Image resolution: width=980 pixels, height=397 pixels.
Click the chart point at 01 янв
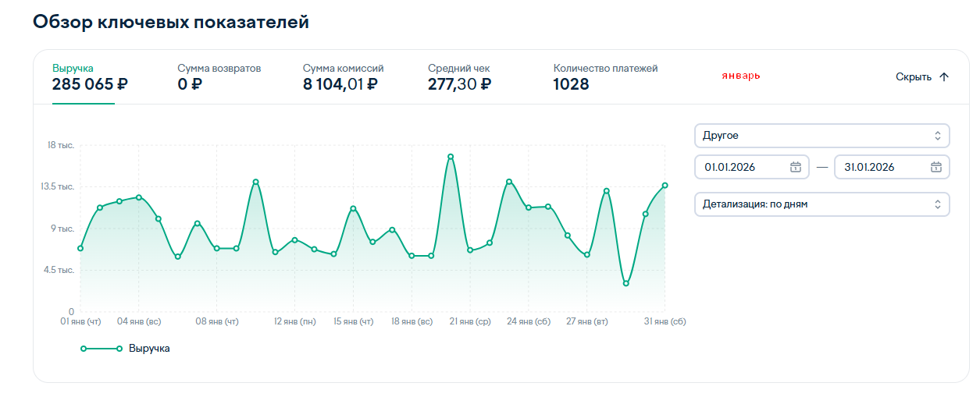(x=80, y=248)
